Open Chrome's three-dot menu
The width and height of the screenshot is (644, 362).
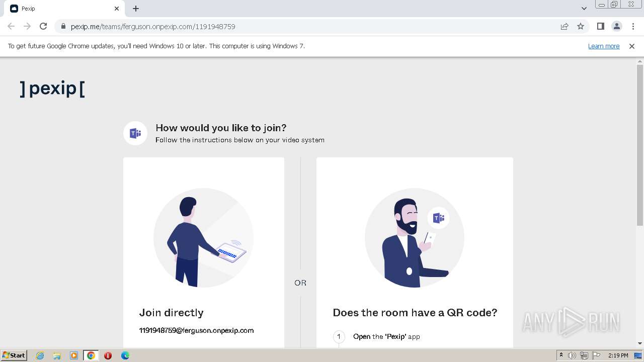633,26
